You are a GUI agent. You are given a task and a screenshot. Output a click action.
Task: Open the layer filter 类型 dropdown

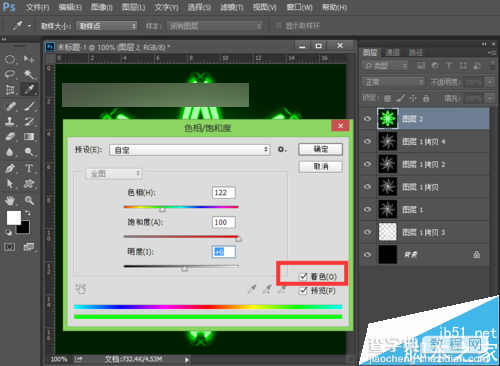[x=385, y=66]
